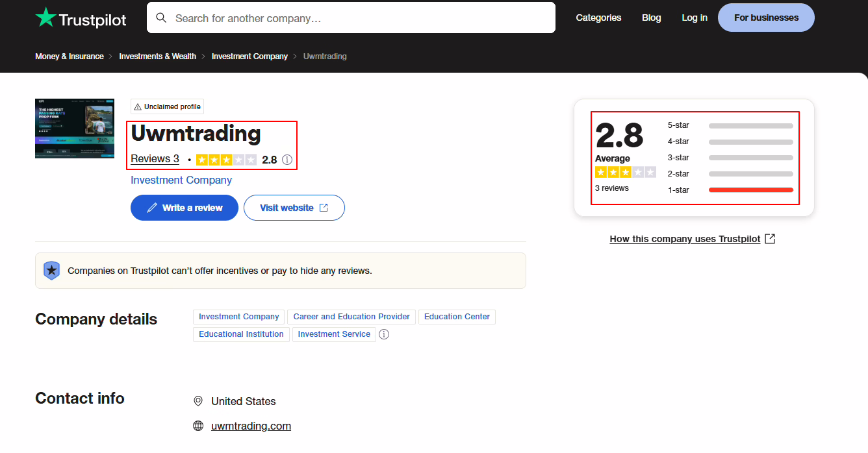This screenshot has height=453, width=868.
Task: Open the uwmtrading.com link
Action: coord(251,426)
